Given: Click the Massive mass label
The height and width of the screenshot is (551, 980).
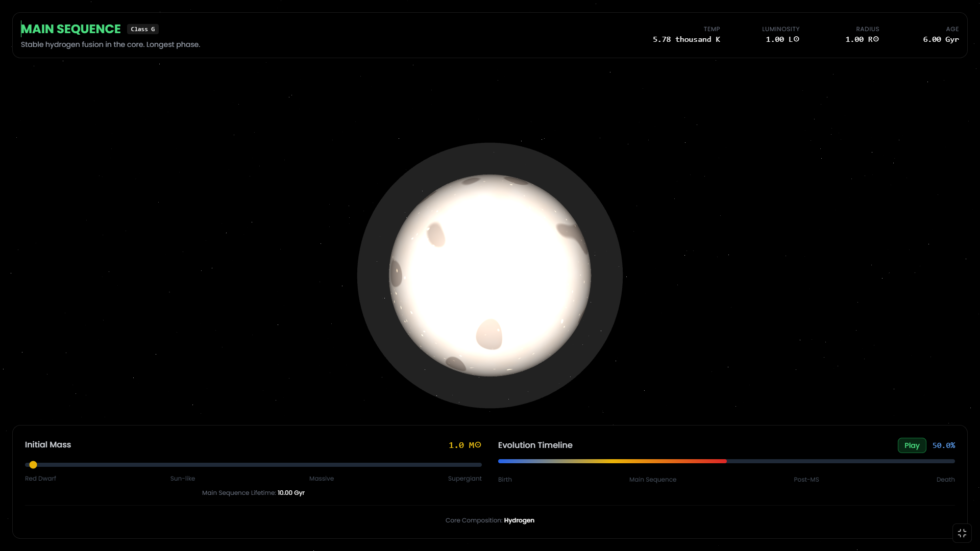Looking at the screenshot, I should tap(322, 479).
